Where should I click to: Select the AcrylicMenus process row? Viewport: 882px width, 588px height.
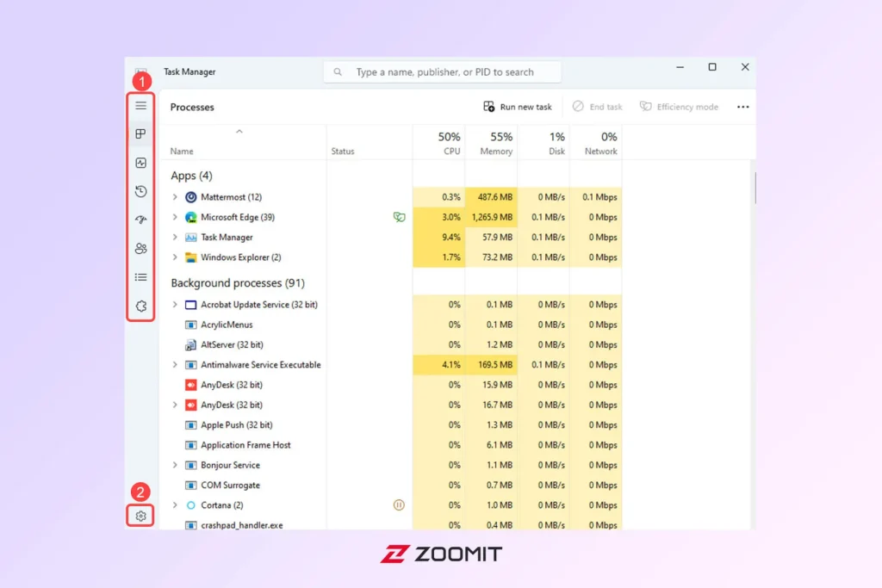pyautogui.click(x=391, y=325)
